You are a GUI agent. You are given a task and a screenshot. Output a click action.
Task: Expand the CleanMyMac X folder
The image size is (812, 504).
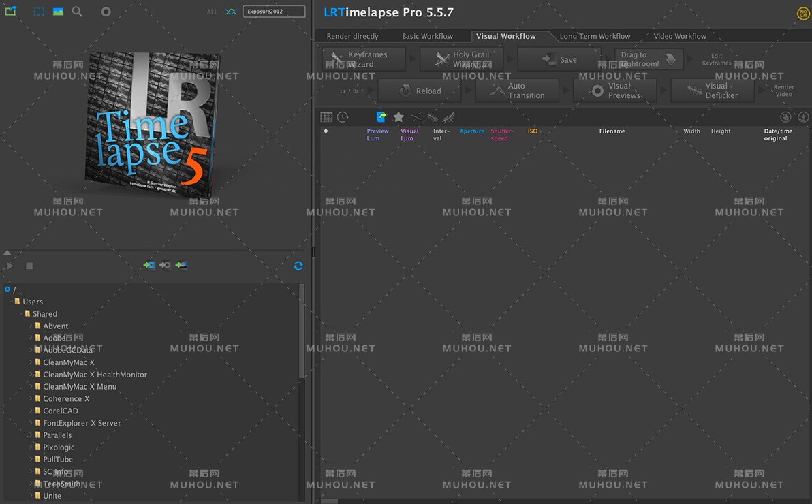[x=31, y=362]
